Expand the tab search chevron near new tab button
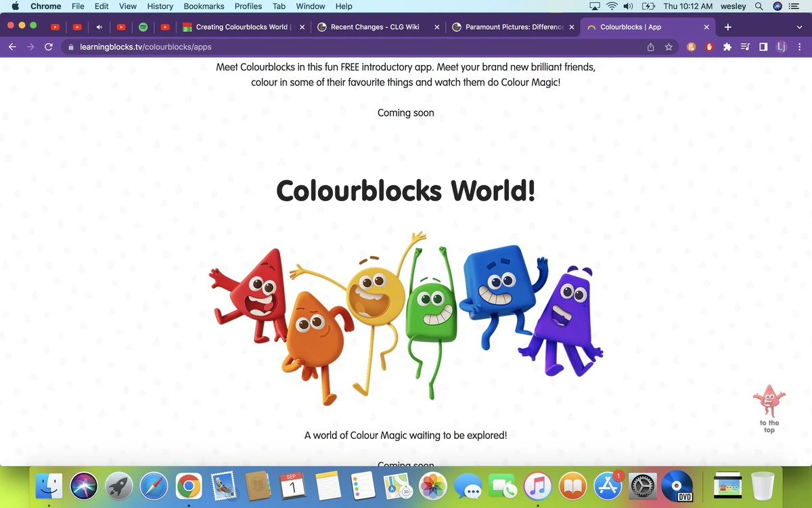Screen dimensions: 812x508 click(800, 27)
